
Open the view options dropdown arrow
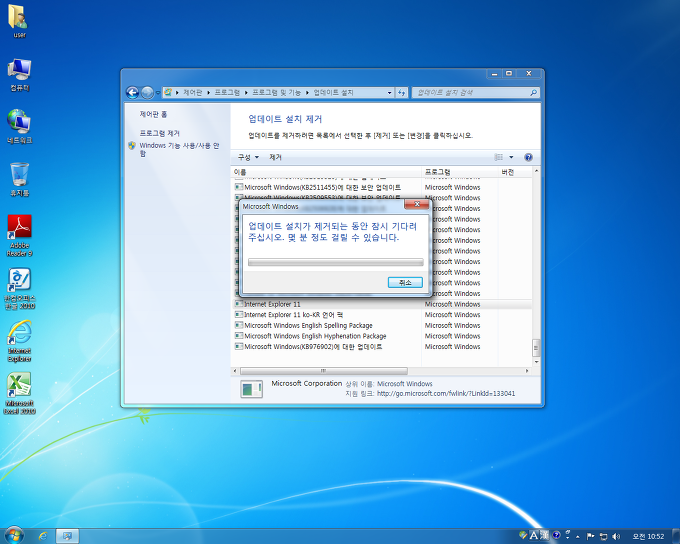point(511,157)
